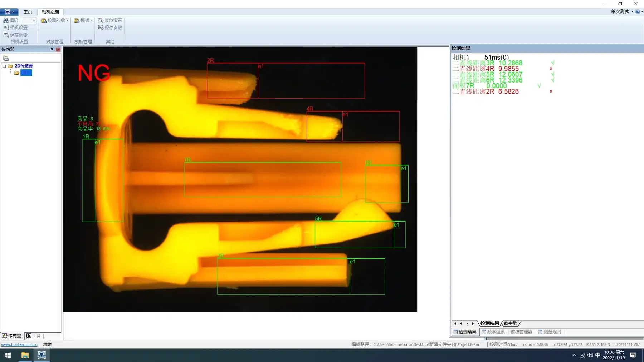Open 其他设置 other settings

[110, 20]
